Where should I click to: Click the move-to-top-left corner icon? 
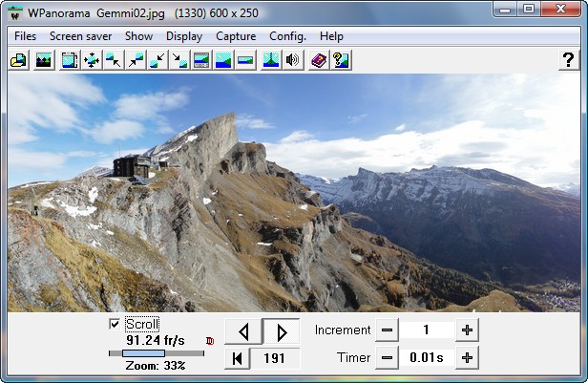click(114, 60)
